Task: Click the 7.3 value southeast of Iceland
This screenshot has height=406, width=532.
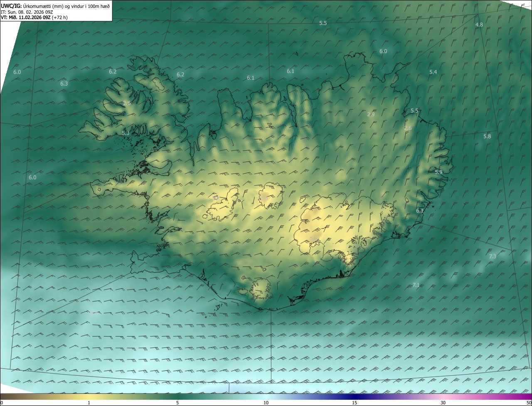Action: point(493,257)
